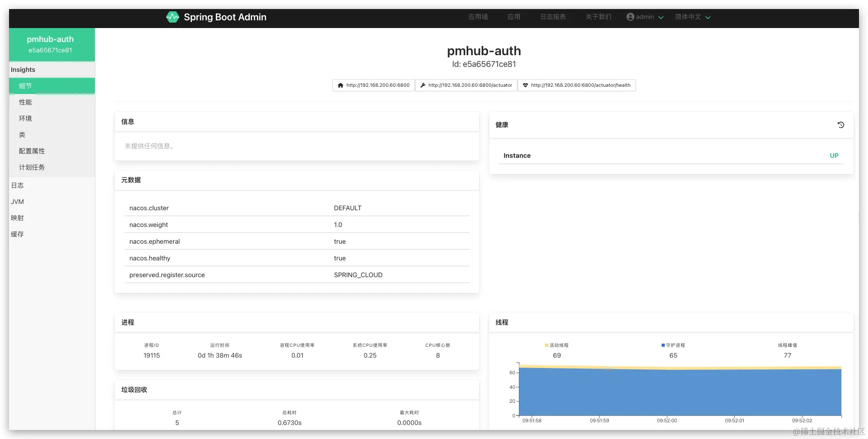Click the 未提供任何信息 info text
Viewport: 868px width, 439px height.
[x=149, y=146]
